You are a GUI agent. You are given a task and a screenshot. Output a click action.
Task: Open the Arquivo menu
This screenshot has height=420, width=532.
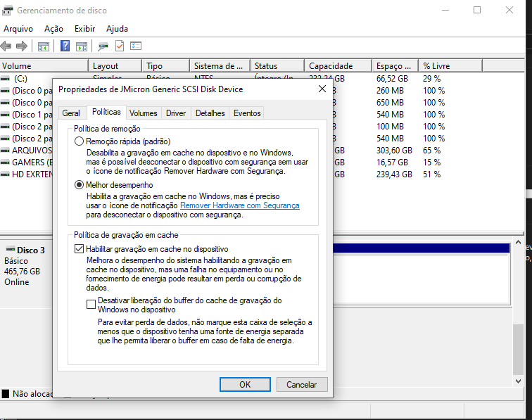[18, 29]
